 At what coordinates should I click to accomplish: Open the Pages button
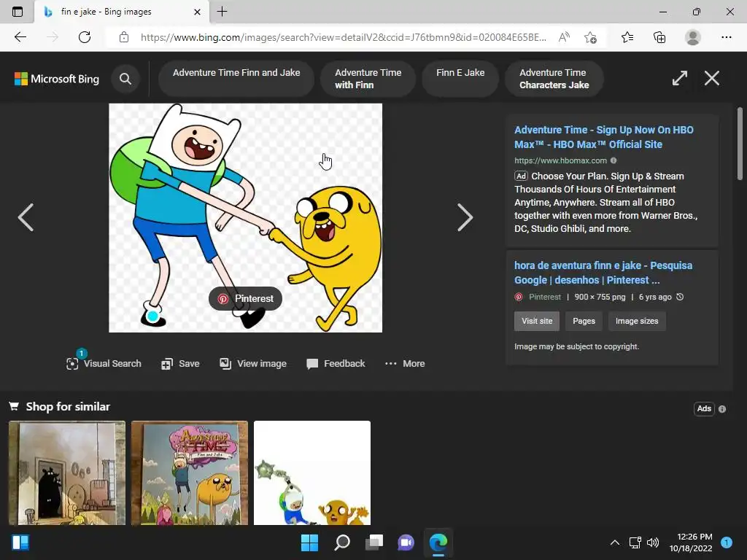[x=584, y=321]
